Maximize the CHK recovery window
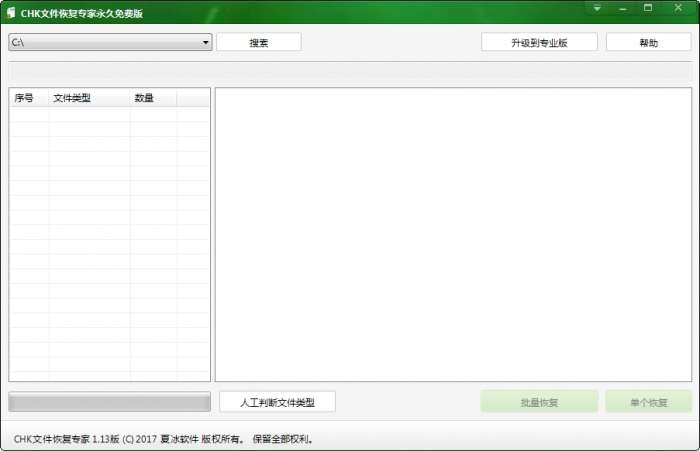This screenshot has width=700, height=451. [x=648, y=8]
